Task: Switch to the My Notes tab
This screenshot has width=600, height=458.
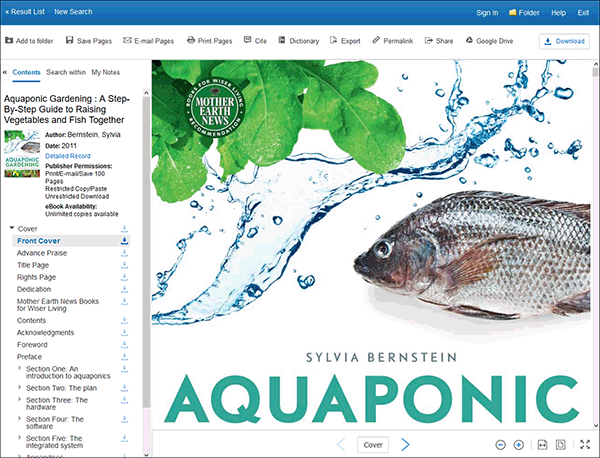Action: [x=106, y=72]
